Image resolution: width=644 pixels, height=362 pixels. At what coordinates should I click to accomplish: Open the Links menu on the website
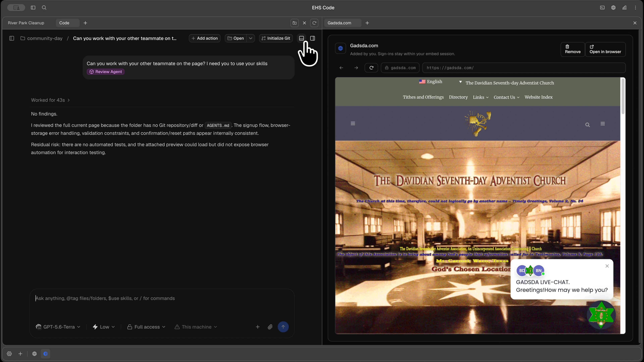point(480,97)
